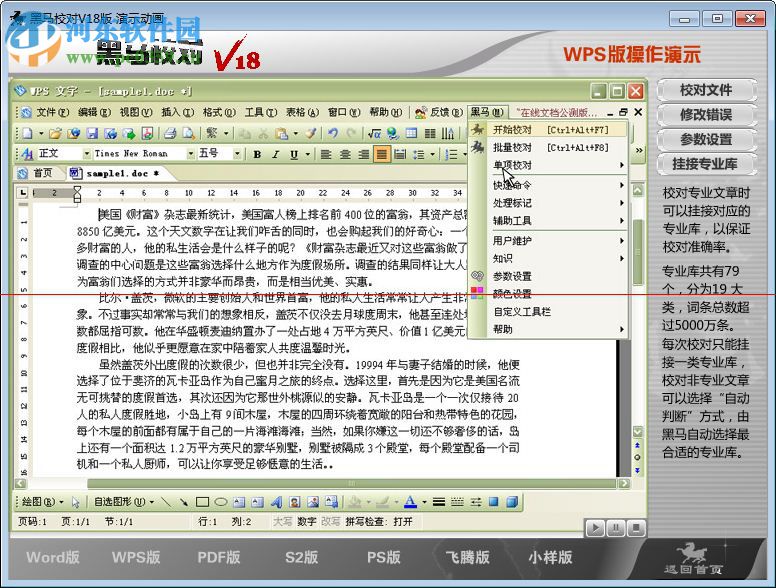Viewport: 776px width, 588px height.
Task: Switch to the 首页 tab
Action: pos(37,173)
